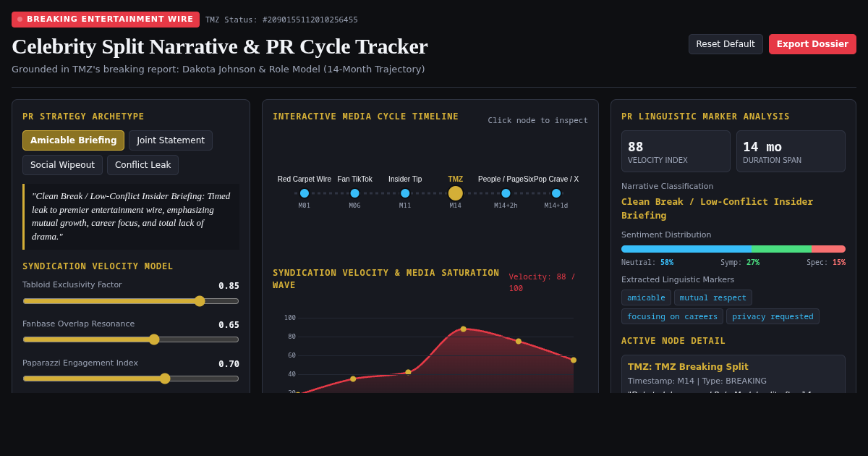Choose the Social Wipeout strategy
868x456 pixels.
62,165
